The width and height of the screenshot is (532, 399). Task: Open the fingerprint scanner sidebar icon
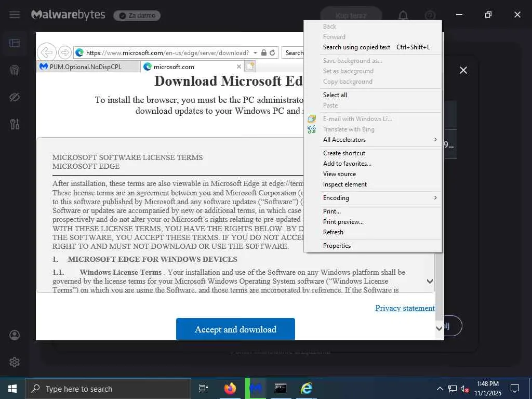pyautogui.click(x=15, y=70)
